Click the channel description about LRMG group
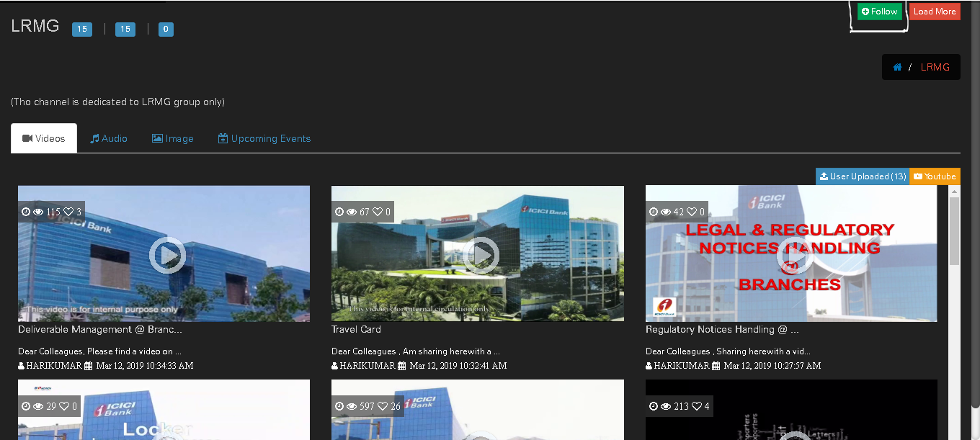The width and height of the screenshot is (980, 440). tap(118, 102)
